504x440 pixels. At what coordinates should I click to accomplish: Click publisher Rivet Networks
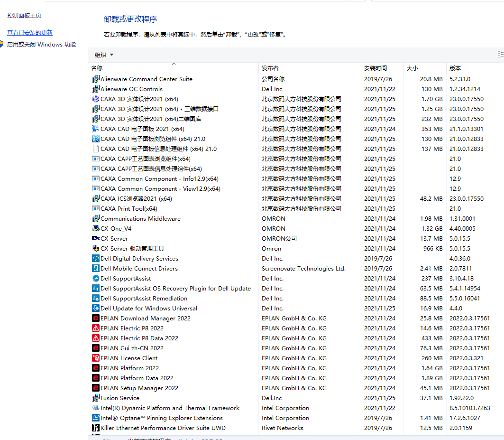tap(282, 428)
